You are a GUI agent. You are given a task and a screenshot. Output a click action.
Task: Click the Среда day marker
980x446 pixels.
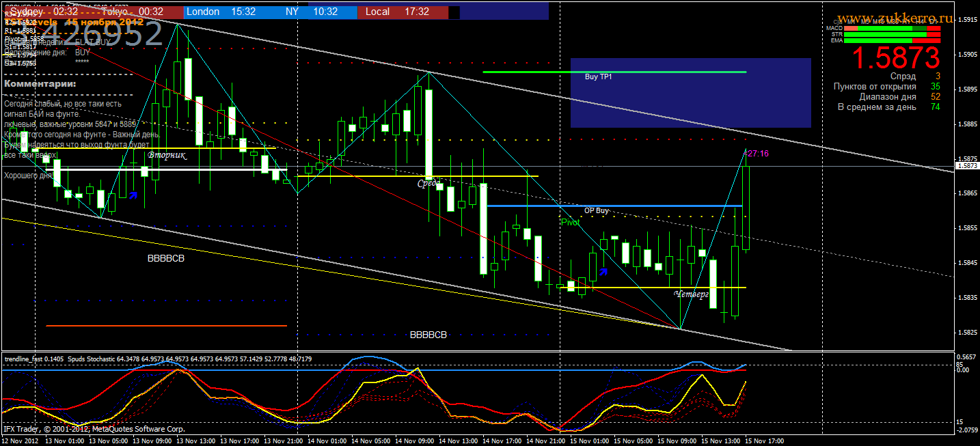tap(430, 184)
